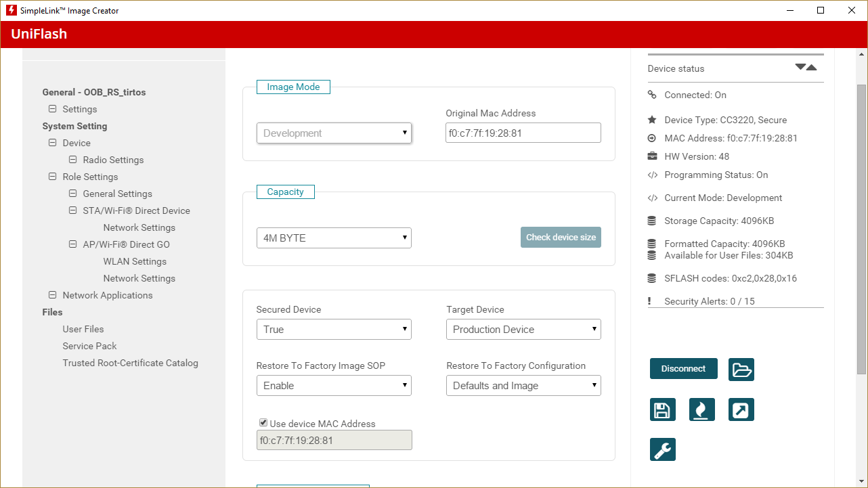Expand Device status with the down arrow
868x488 pixels.
click(x=800, y=67)
